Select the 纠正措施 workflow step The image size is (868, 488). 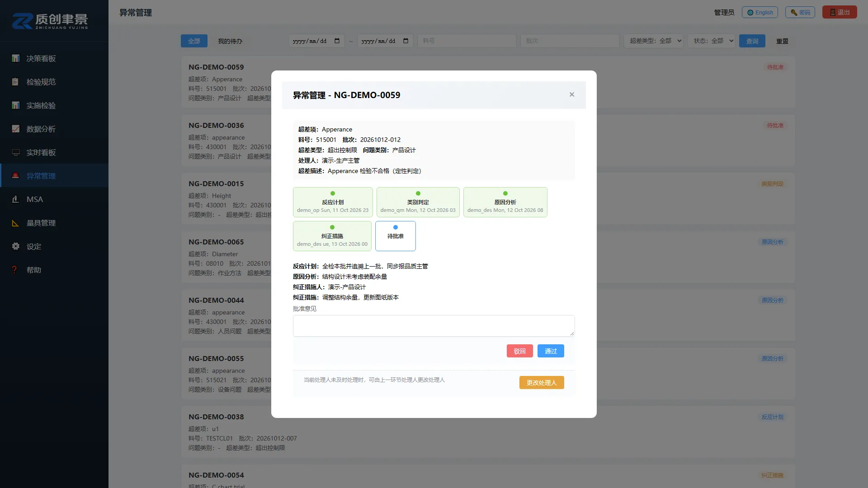tap(332, 236)
